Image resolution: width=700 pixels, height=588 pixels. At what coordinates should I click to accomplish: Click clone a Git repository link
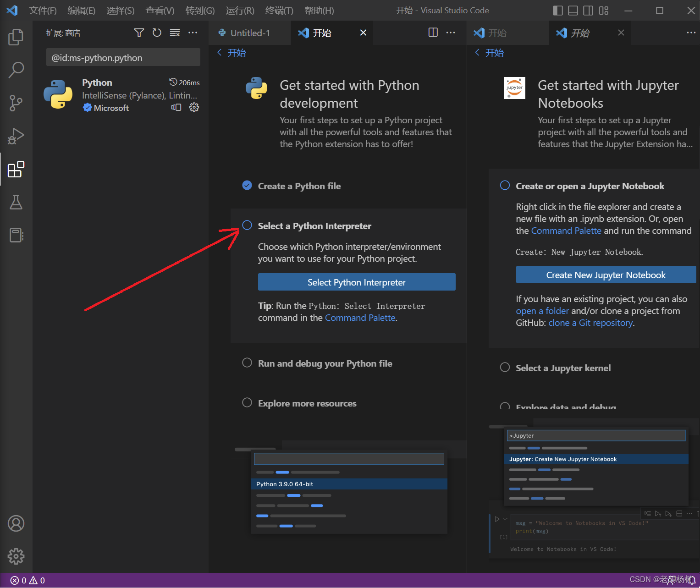pos(590,323)
